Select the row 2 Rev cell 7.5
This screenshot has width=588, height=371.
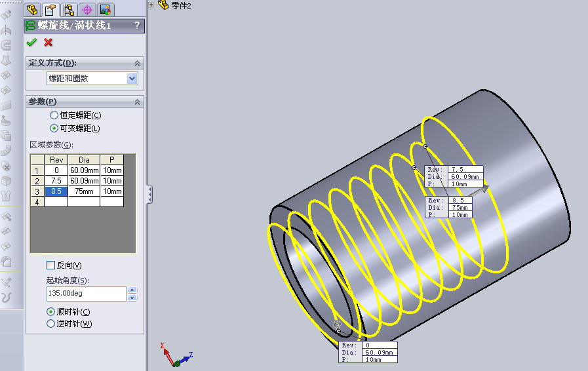[56, 180]
